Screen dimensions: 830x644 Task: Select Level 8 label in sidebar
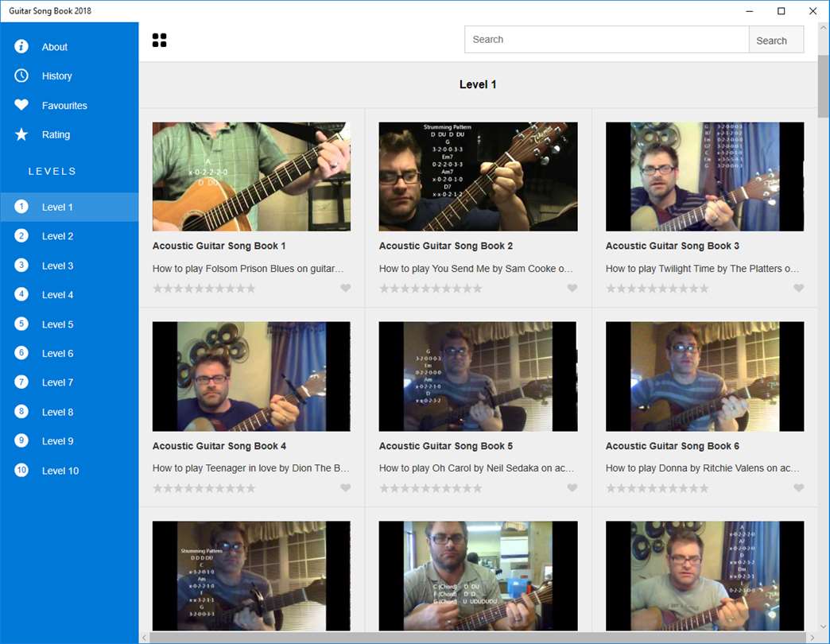point(57,412)
